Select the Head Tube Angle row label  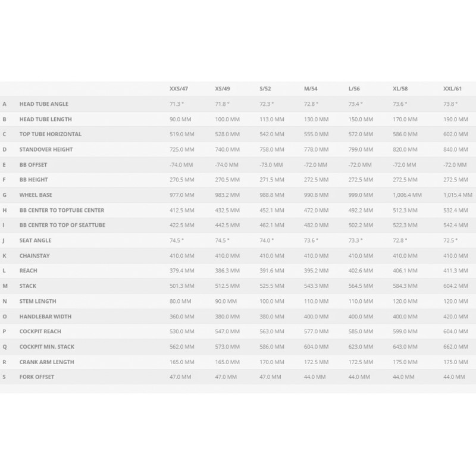[x=43, y=104]
